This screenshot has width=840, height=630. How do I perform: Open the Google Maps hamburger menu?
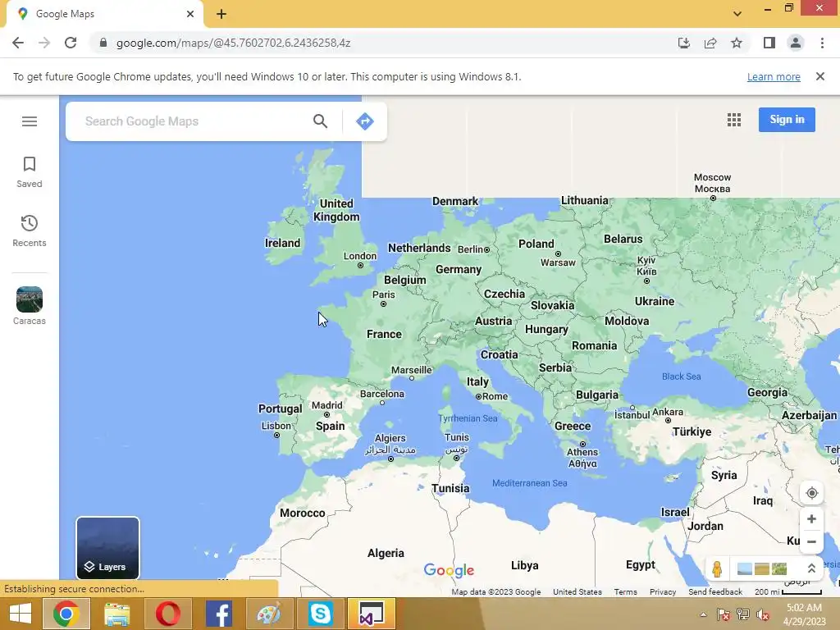pyautogui.click(x=30, y=121)
